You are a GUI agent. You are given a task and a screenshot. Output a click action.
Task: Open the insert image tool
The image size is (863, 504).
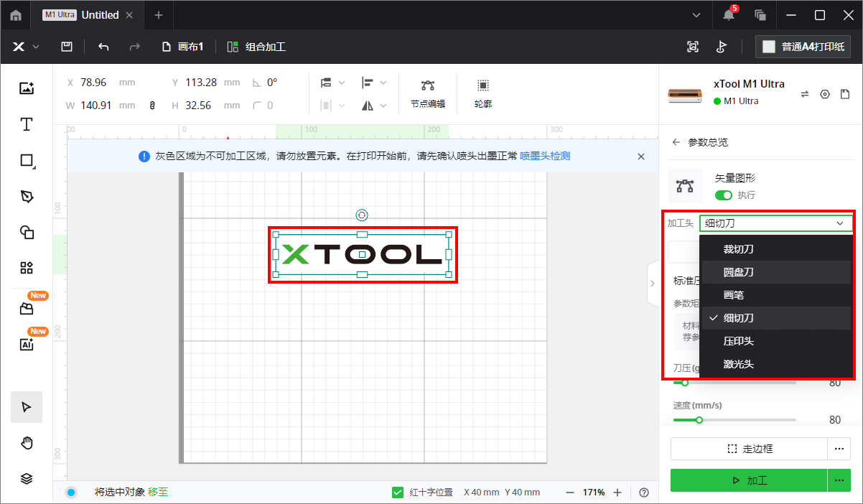click(x=27, y=88)
